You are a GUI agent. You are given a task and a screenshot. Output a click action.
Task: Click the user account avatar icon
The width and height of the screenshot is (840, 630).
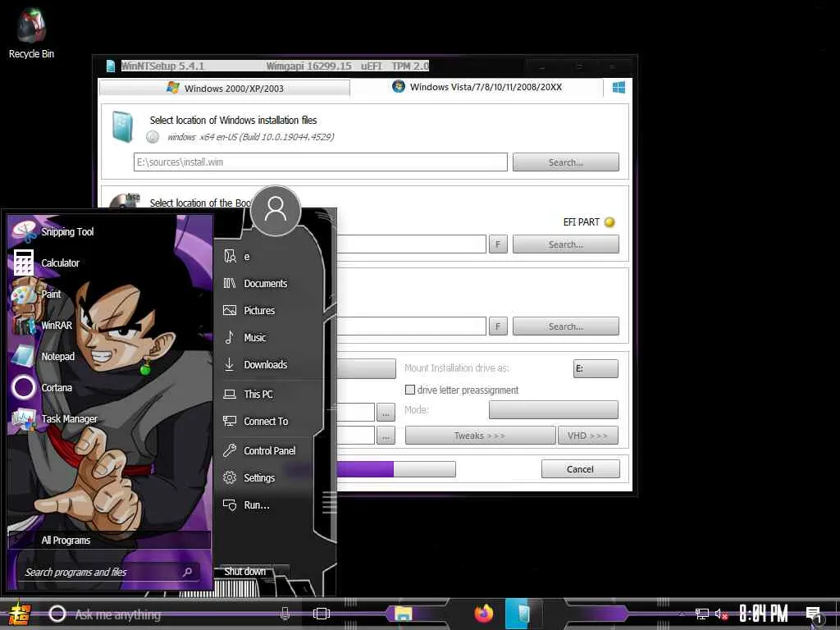coord(276,211)
